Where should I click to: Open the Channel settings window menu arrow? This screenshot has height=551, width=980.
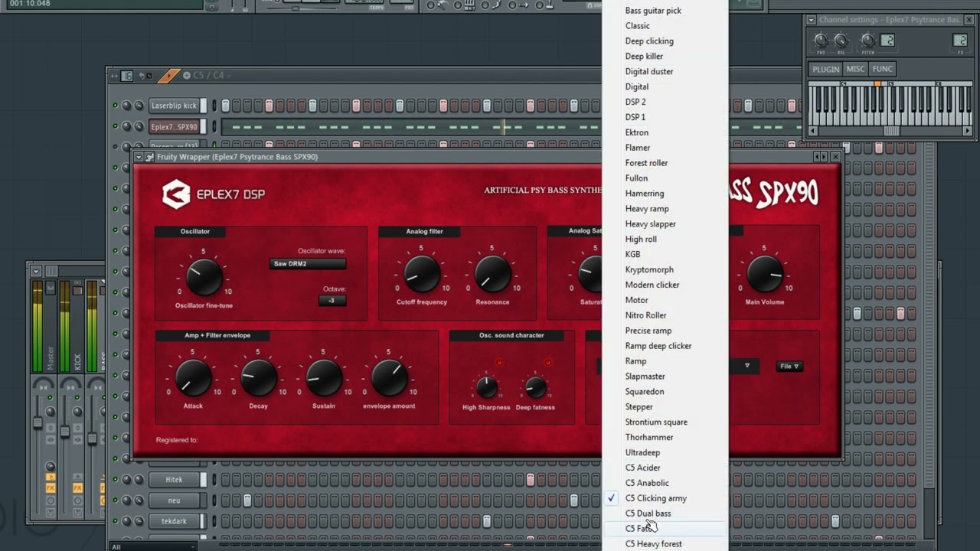click(811, 20)
